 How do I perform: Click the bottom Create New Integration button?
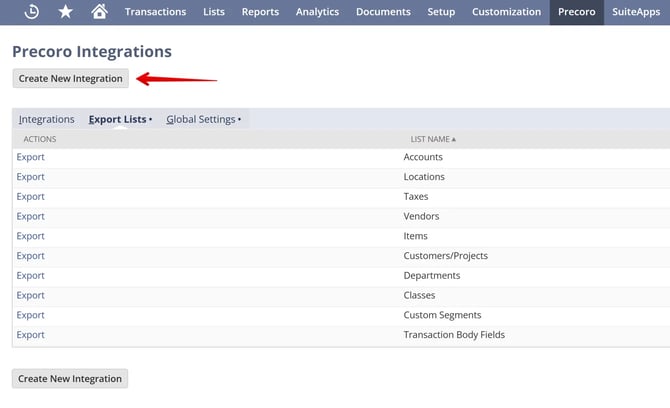tap(70, 379)
